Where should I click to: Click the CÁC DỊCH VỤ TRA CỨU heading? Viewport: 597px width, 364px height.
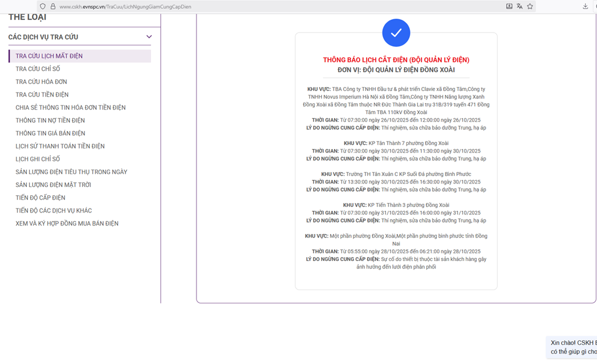point(43,37)
